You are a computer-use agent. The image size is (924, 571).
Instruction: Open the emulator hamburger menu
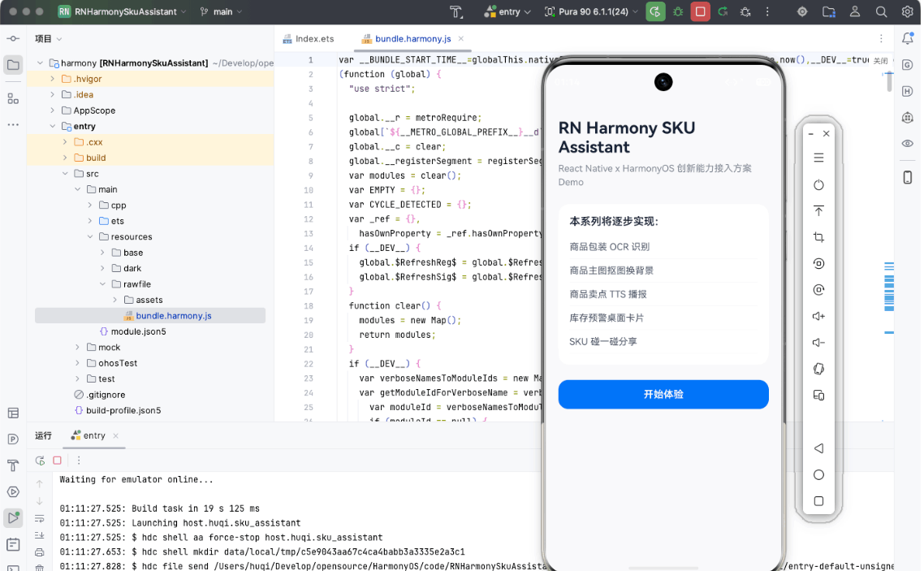click(x=818, y=158)
